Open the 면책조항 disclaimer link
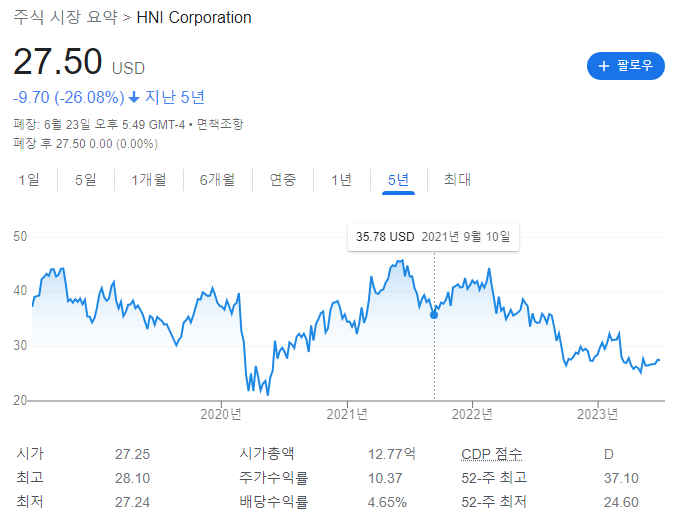Viewport: 673px width, 515px height. (x=220, y=124)
